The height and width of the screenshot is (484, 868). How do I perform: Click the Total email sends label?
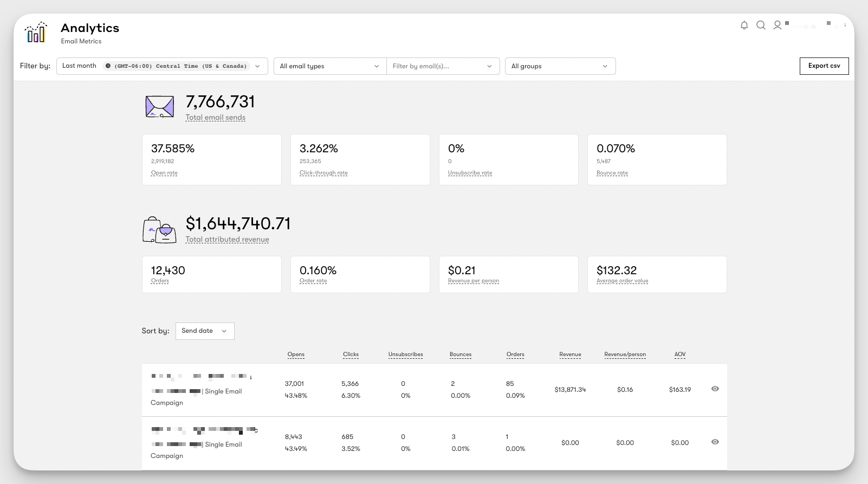click(x=216, y=118)
